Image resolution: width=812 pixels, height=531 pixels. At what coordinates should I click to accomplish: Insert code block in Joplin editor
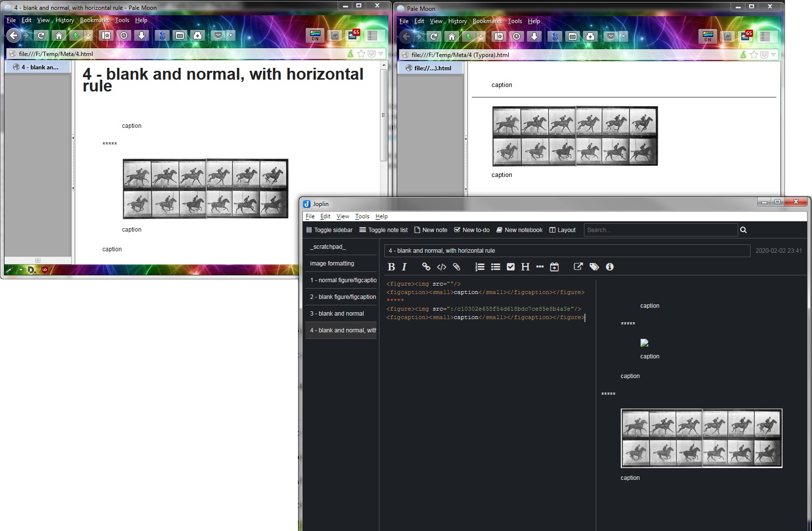(x=441, y=267)
